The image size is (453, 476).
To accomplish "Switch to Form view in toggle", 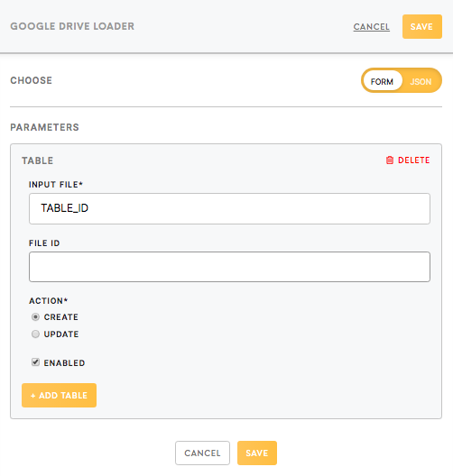I will pyautogui.click(x=382, y=81).
